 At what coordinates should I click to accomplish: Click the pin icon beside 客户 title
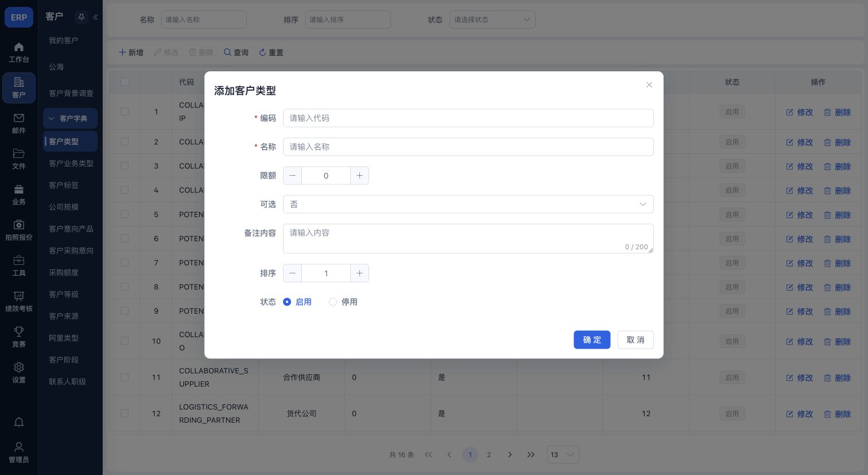click(82, 17)
